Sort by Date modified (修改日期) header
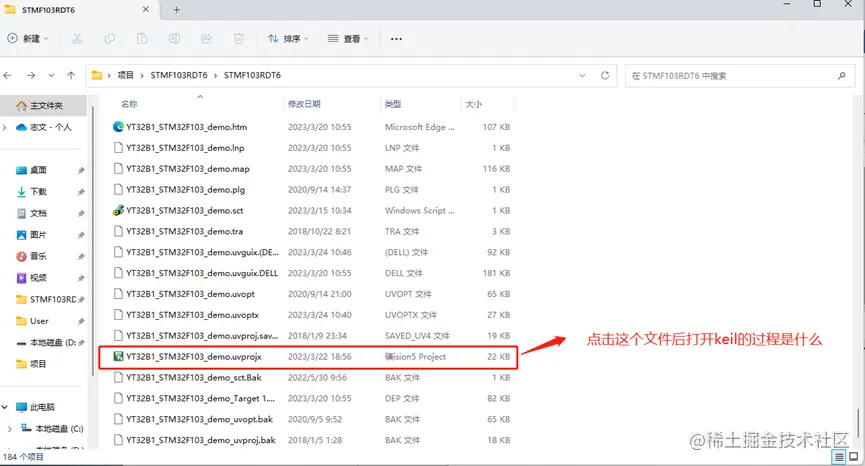 [304, 104]
